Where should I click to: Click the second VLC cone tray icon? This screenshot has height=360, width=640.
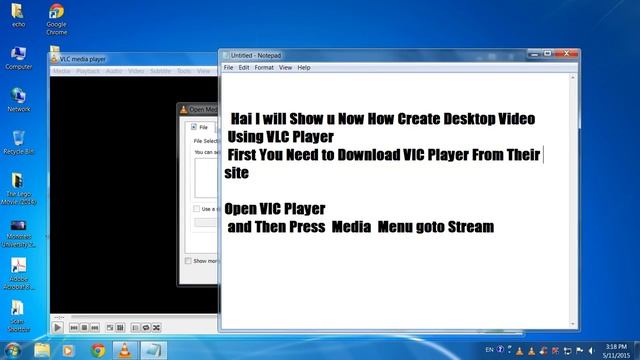click(532, 351)
